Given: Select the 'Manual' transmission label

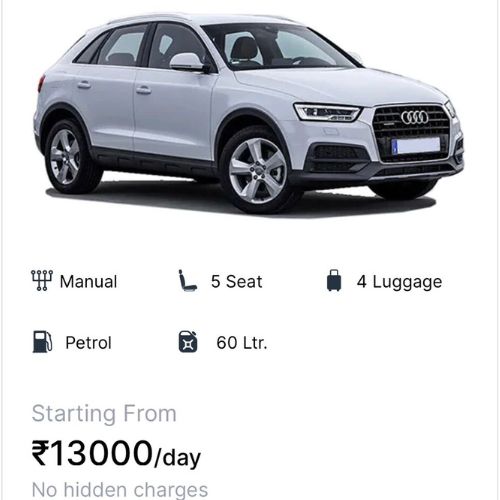Looking at the screenshot, I should click(88, 281).
